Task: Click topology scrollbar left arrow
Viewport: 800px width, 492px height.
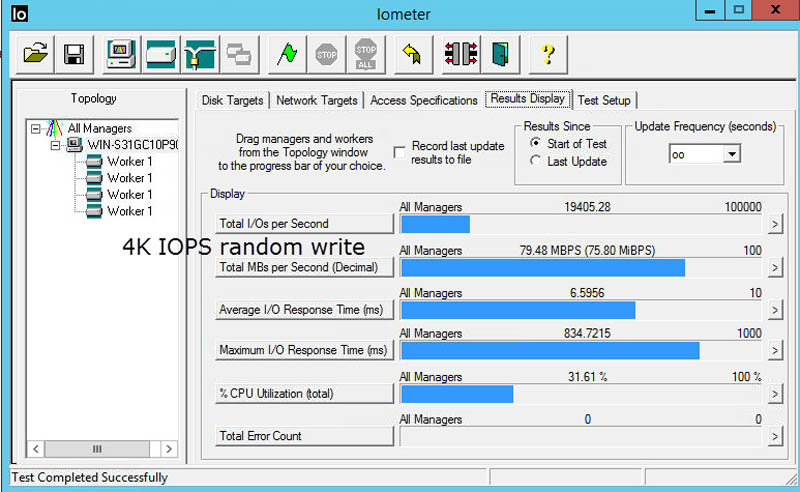Action: click(x=36, y=449)
